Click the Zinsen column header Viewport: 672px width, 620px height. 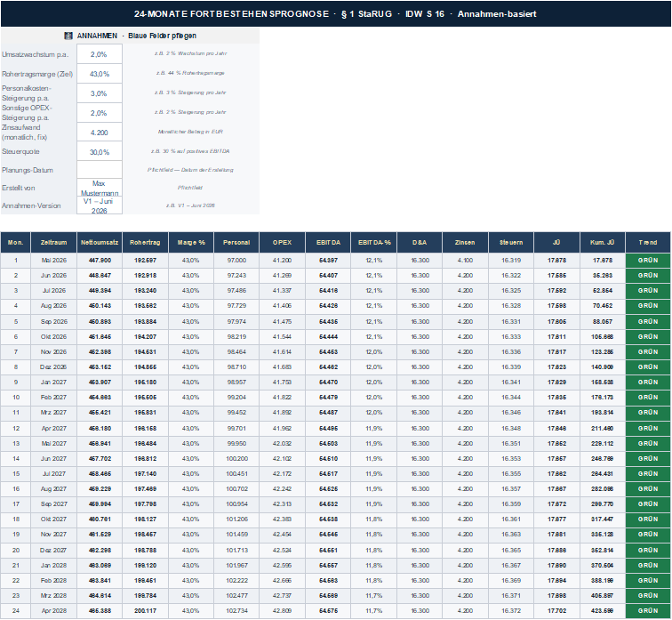pos(466,242)
